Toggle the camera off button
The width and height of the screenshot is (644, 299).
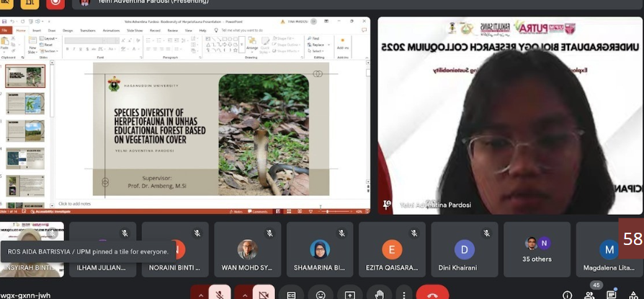click(x=264, y=294)
